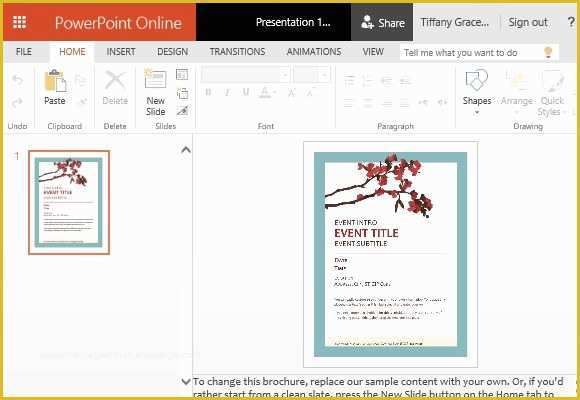Toggle Italic formatting
This screenshot has width=580, height=400.
[227, 92]
